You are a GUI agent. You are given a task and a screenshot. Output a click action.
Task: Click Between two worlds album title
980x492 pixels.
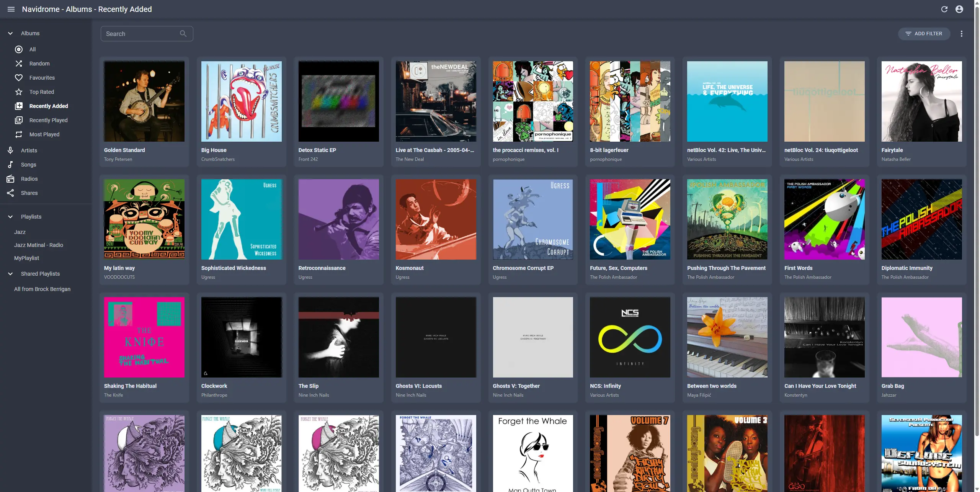[712, 386]
